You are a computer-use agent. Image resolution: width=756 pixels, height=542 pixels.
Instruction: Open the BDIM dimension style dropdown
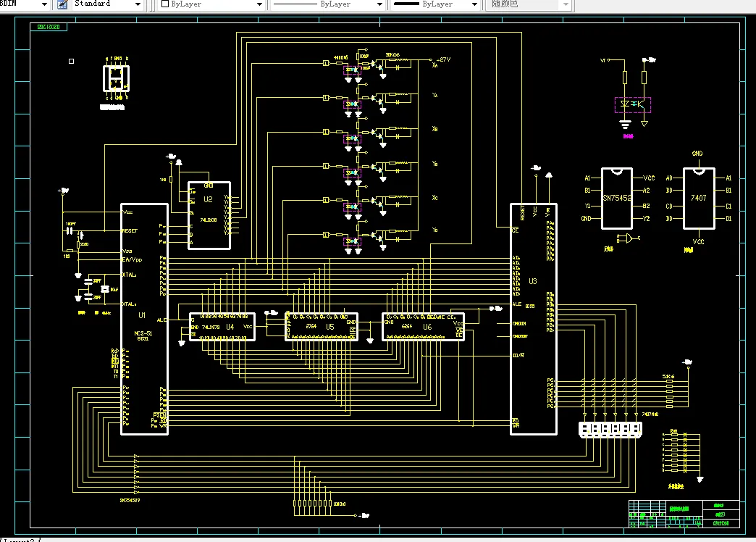click(x=44, y=4)
